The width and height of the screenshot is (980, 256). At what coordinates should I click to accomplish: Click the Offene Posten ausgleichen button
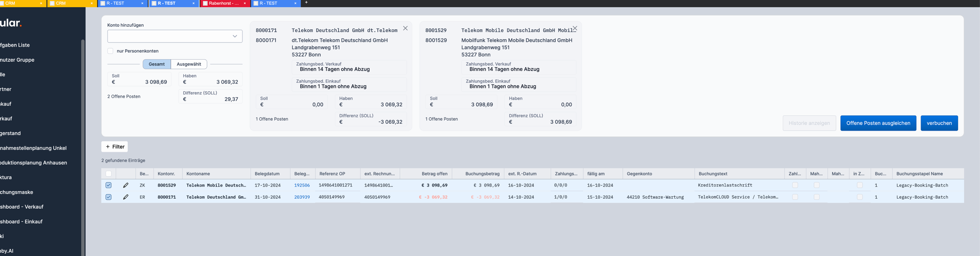(878, 123)
